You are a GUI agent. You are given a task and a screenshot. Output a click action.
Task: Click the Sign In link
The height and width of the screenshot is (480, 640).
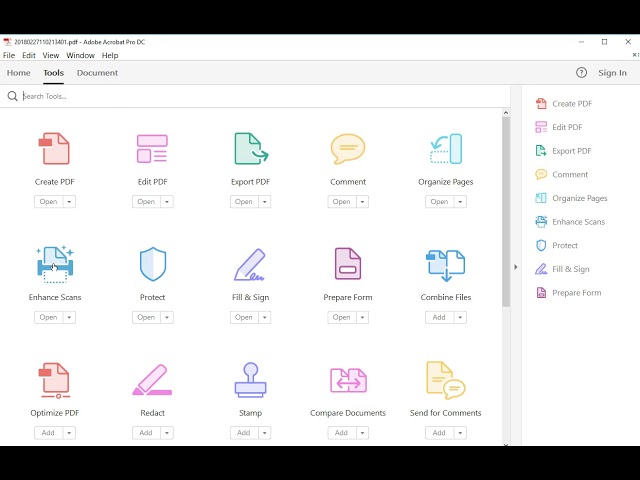coord(612,73)
